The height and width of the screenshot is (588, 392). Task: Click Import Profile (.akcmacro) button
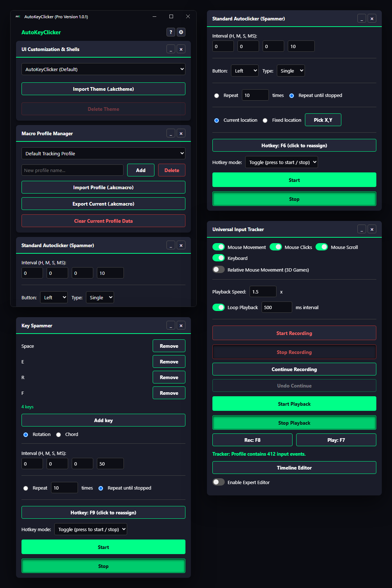point(103,187)
